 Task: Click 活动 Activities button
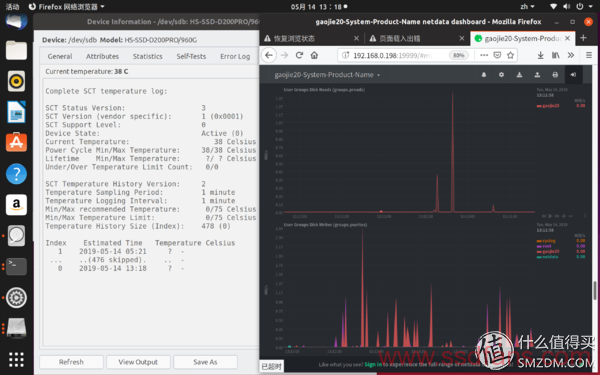click(12, 7)
